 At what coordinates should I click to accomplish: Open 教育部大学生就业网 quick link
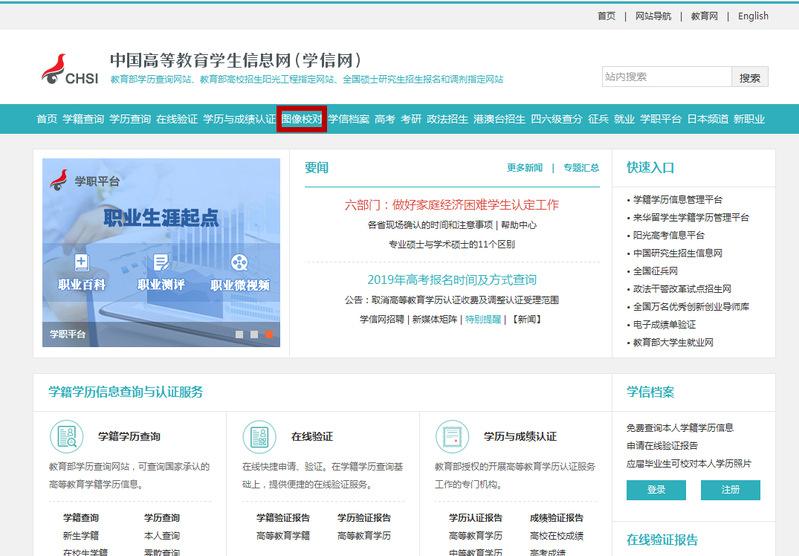point(673,342)
